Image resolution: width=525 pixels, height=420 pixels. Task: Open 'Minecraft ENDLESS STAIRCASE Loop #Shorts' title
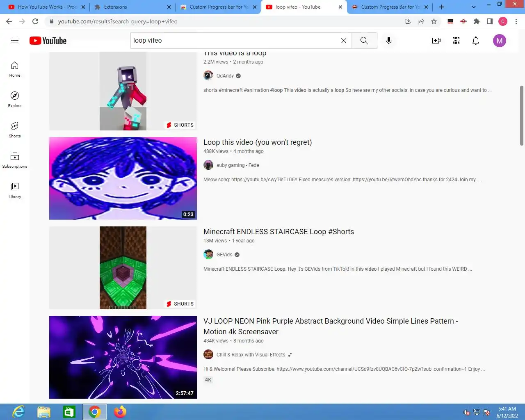(x=278, y=232)
